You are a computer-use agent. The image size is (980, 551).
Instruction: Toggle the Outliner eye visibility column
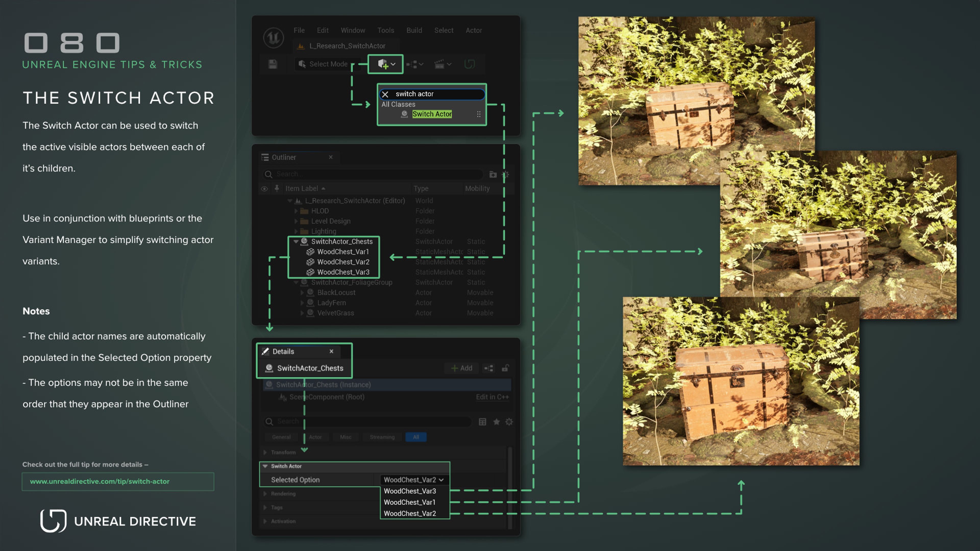[264, 189]
